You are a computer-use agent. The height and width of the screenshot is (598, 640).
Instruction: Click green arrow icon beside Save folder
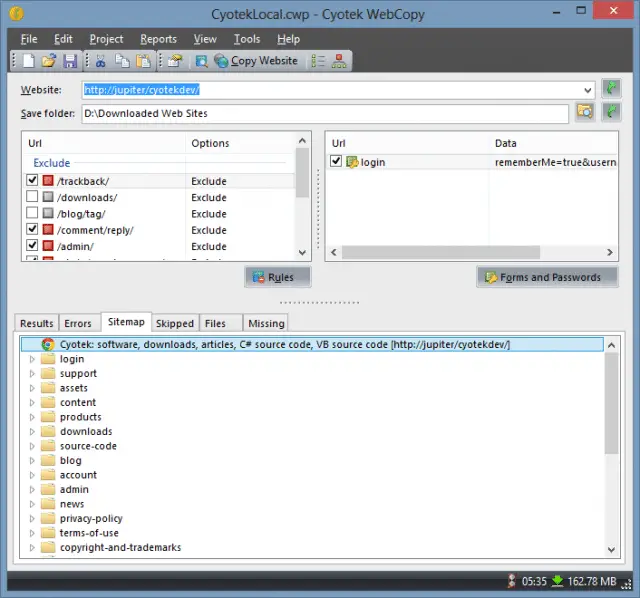tap(611, 112)
